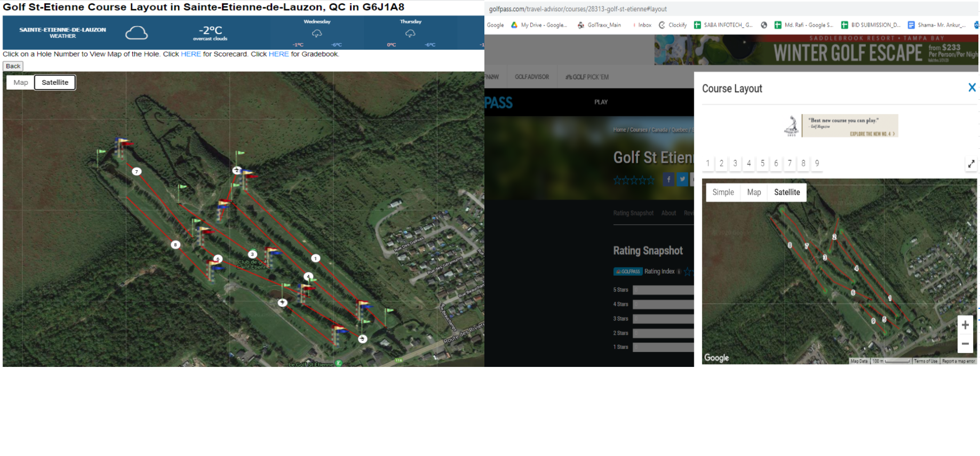This screenshot has width=980, height=456.
Task: Zoom in on the GolfPass course map
Action: point(965,325)
